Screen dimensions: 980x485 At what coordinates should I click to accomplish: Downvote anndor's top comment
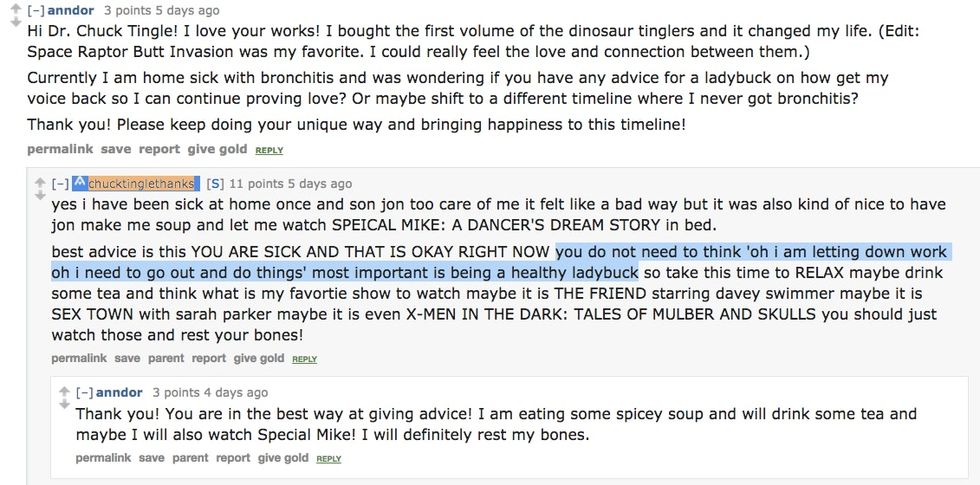pos(15,22)
